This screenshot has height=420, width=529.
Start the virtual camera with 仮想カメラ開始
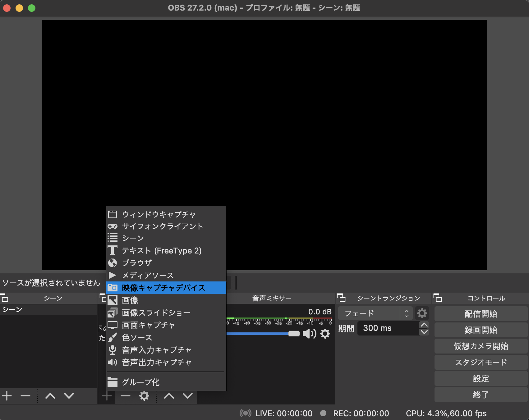(481, 346)
